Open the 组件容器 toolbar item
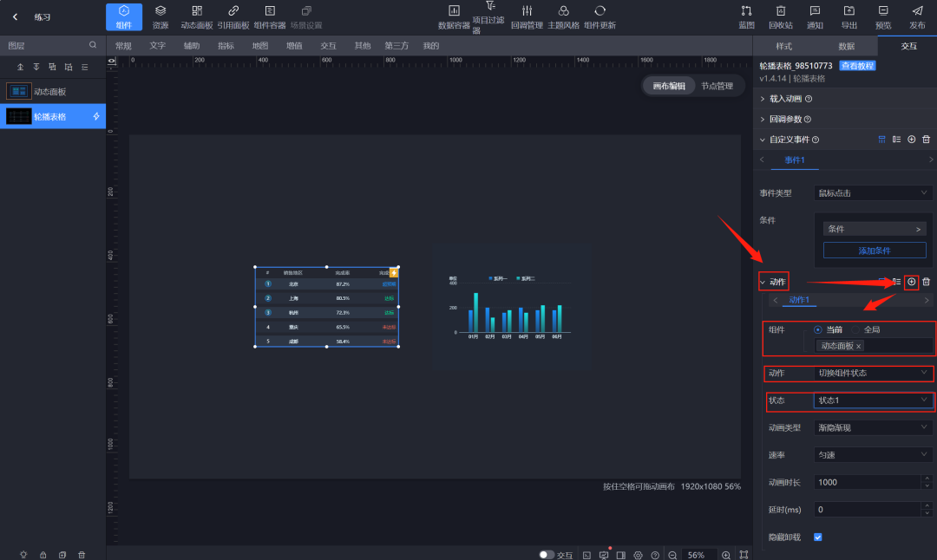 point(270,16)
